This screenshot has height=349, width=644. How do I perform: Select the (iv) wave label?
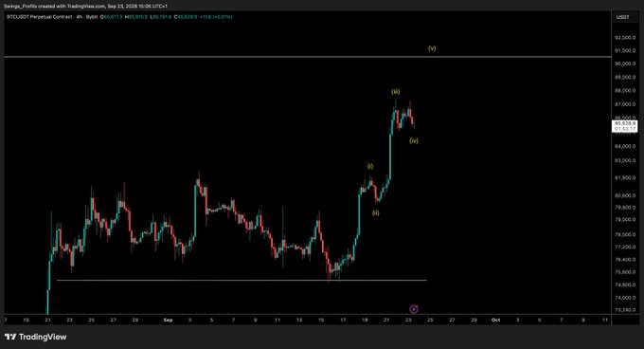[414, 140]
